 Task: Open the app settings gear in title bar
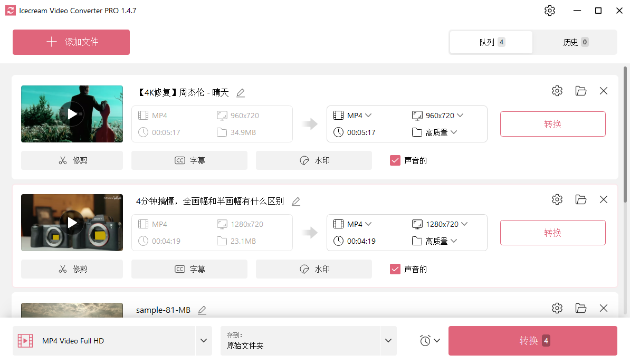[550, 11]
